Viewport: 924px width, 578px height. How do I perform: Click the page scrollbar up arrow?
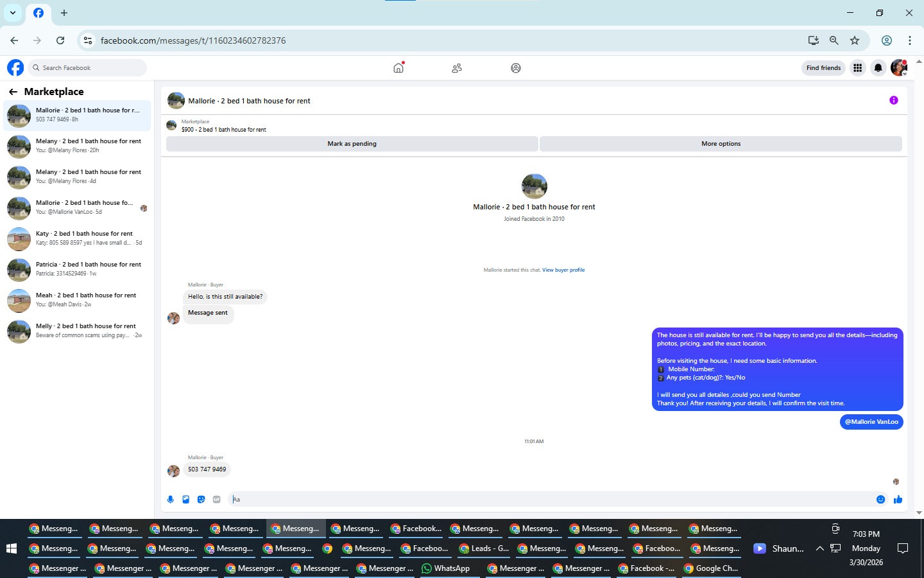click(x=920, y=62)
